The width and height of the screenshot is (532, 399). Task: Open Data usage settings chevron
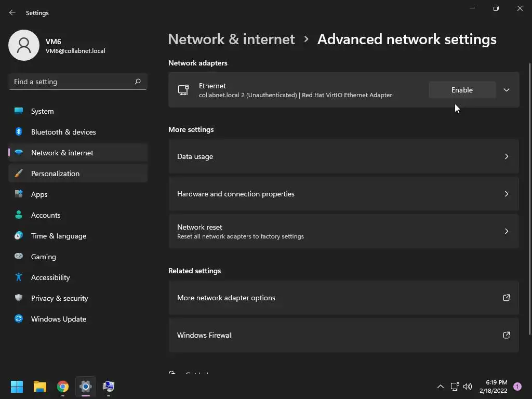[507, 156]
